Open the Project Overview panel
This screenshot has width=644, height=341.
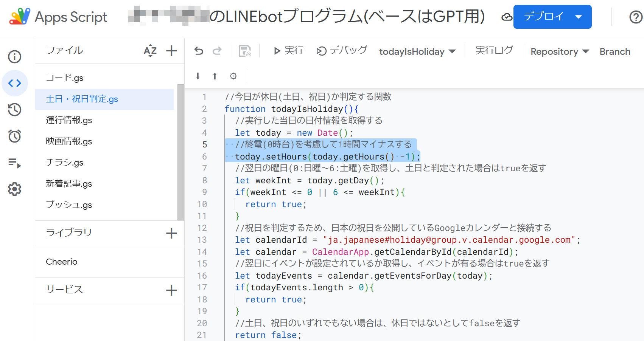14,57
